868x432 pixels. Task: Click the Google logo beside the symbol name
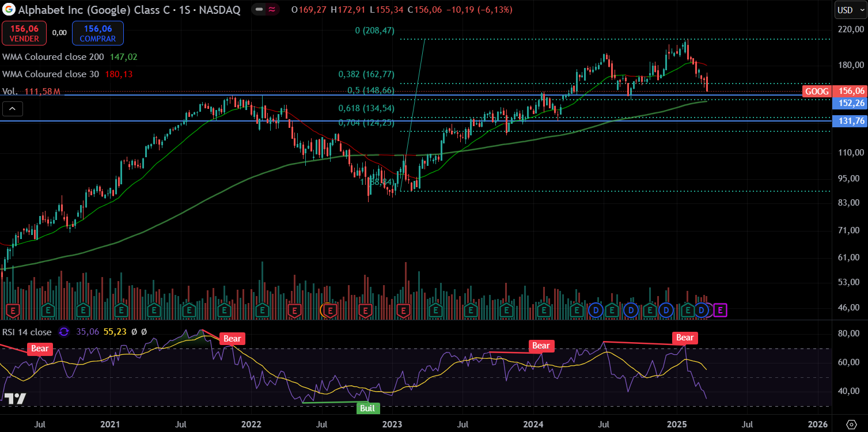coord(9,9)
